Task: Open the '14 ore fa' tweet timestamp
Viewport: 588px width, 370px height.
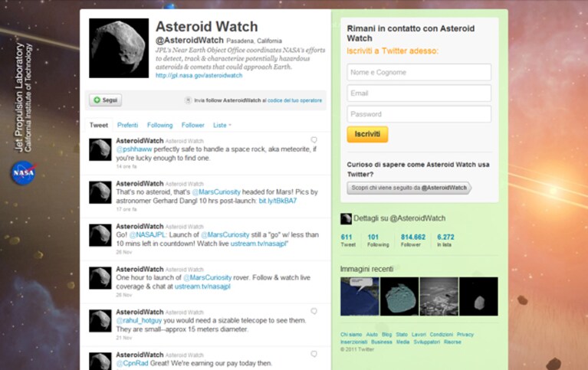Action: pos(126,166)
